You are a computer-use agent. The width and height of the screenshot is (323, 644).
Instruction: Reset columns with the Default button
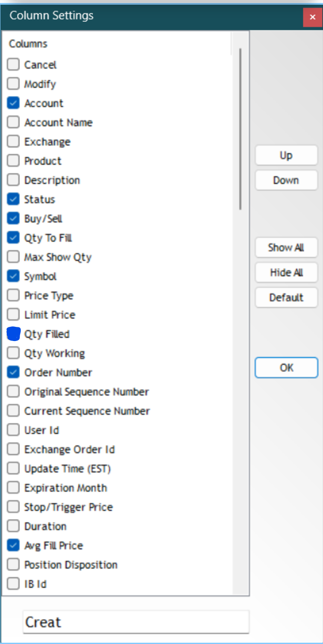[286, 297]
